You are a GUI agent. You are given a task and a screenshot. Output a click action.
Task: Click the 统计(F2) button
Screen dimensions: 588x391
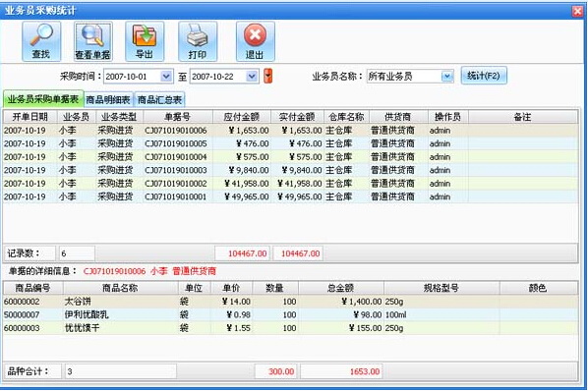click(484, 76)
